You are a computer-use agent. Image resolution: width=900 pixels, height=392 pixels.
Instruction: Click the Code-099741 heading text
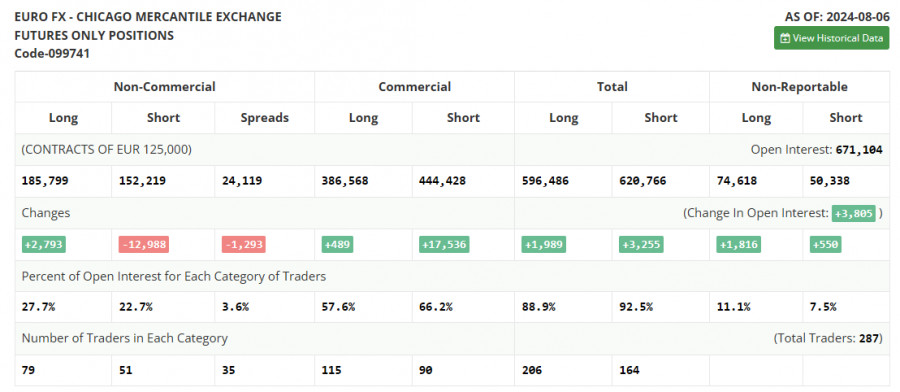click(52, 53)
